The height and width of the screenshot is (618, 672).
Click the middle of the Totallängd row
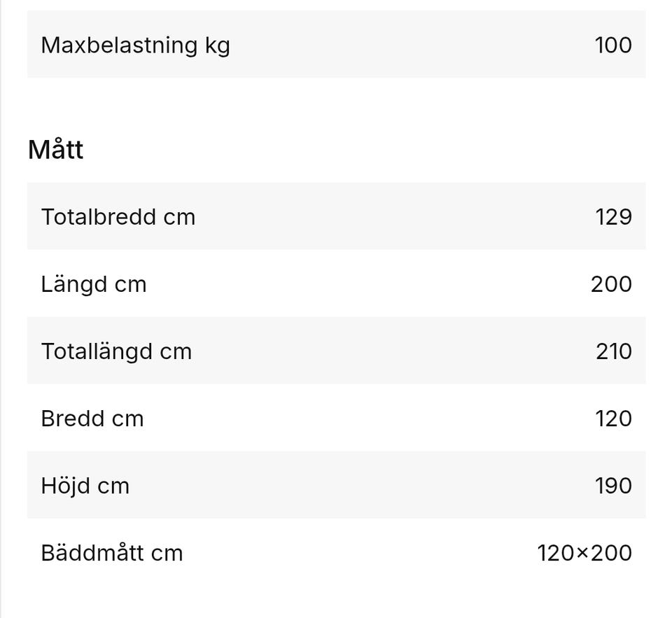click(x=336, y=351)
